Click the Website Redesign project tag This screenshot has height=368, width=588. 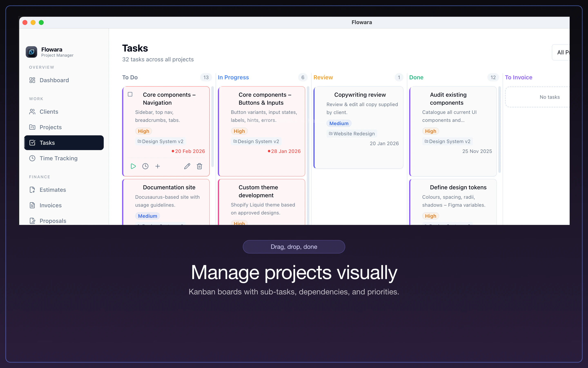[352, 134]
